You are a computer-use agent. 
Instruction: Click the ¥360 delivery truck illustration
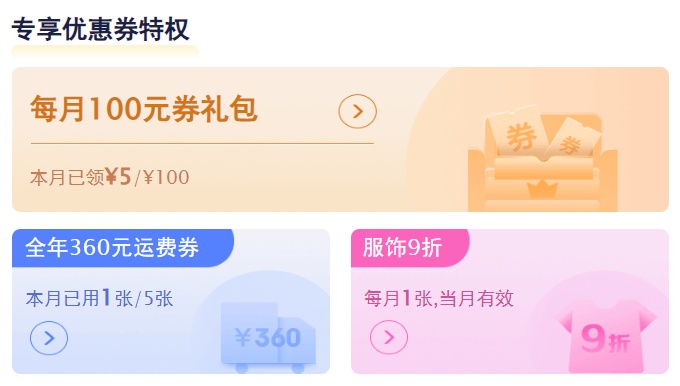click(268, 337)
